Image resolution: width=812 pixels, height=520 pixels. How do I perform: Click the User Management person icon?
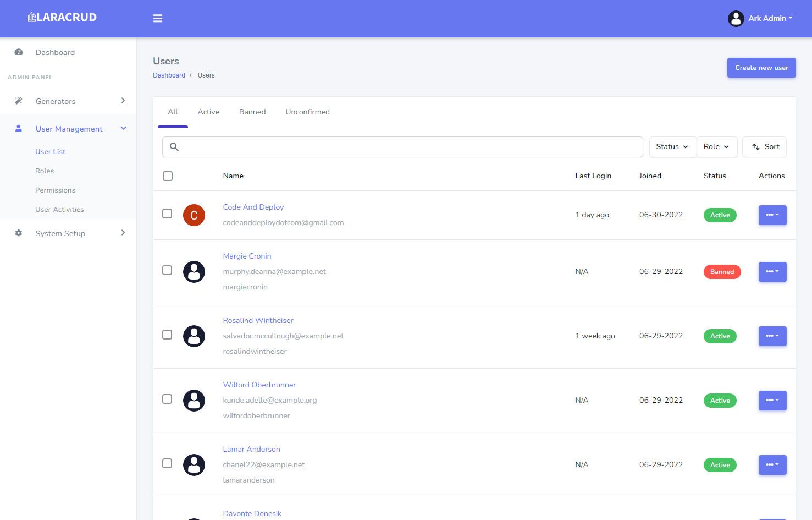19,129
